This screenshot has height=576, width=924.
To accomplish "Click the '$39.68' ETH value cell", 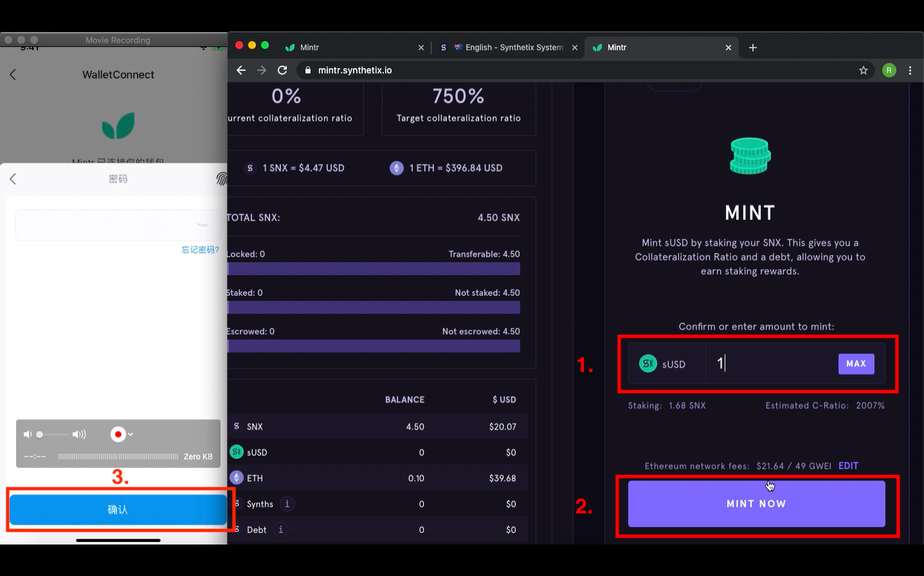I will tap(503, 478).
